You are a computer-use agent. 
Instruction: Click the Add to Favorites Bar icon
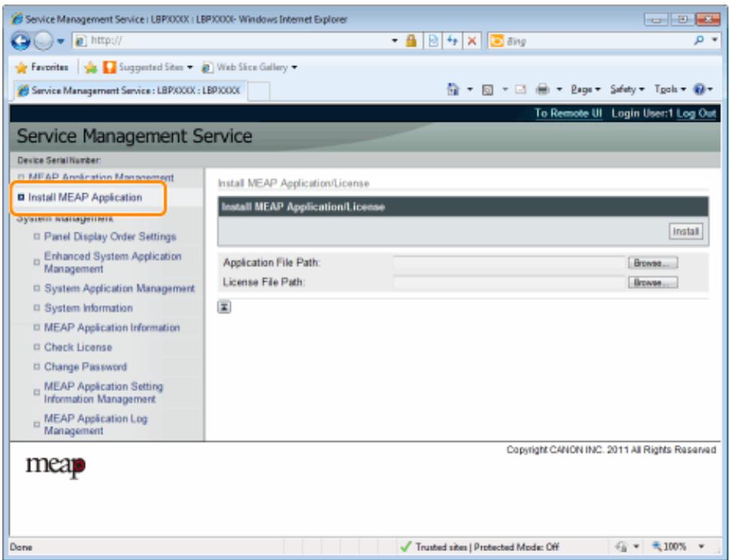pos(90,68)
